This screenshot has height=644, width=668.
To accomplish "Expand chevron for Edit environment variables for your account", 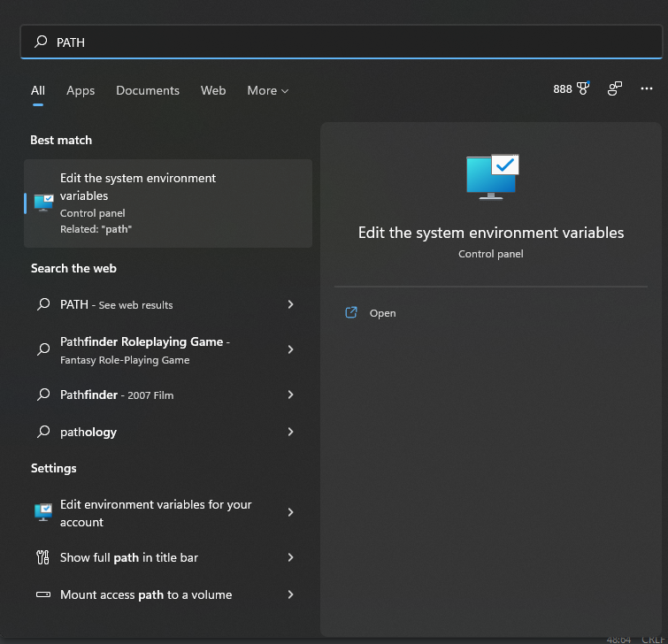I will coord(290,512).
